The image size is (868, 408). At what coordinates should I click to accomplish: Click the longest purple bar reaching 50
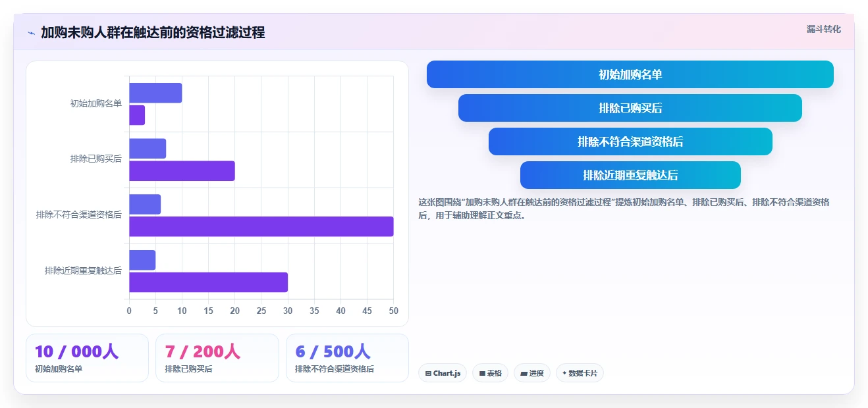point(261,226)
